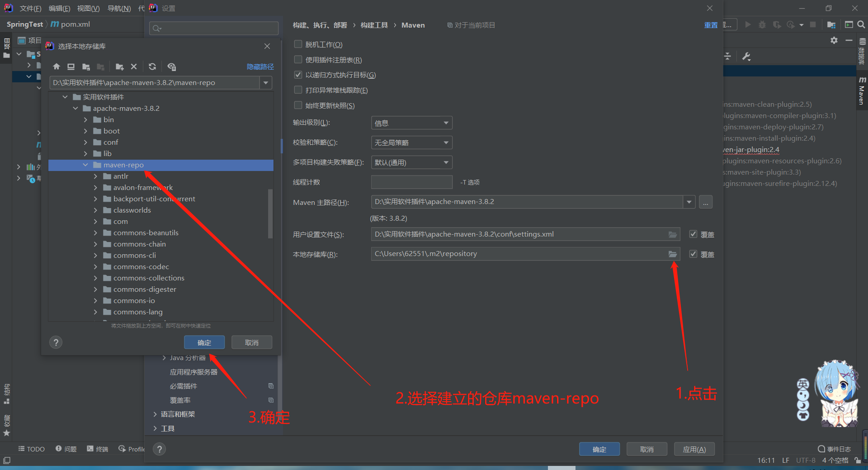Screen dimensions: 868x470
Task: Enable 脱机工作 checkbox
Action: [x=298, y=44]
